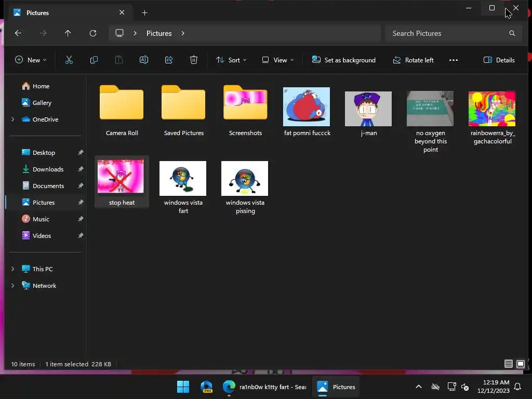The image size is (532, 399).
Task: Unpin Downloads using its pin icon
Action: (81, 169)
